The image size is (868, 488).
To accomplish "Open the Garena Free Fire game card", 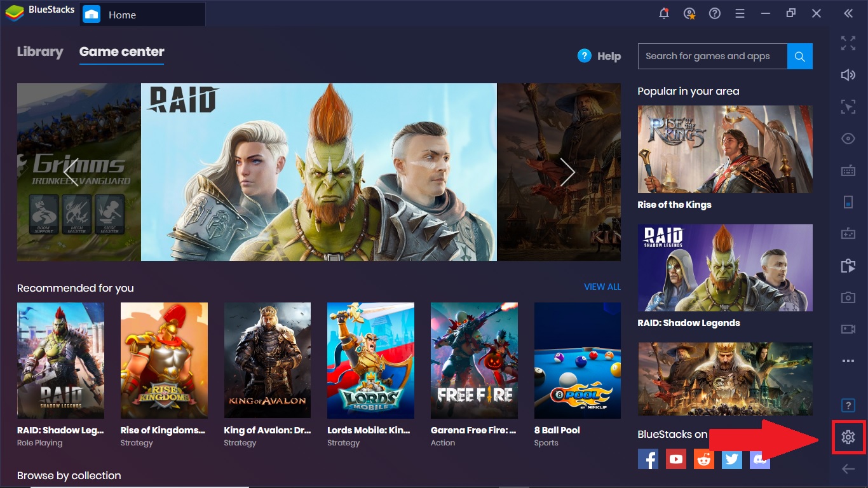I will coord(474,361).
